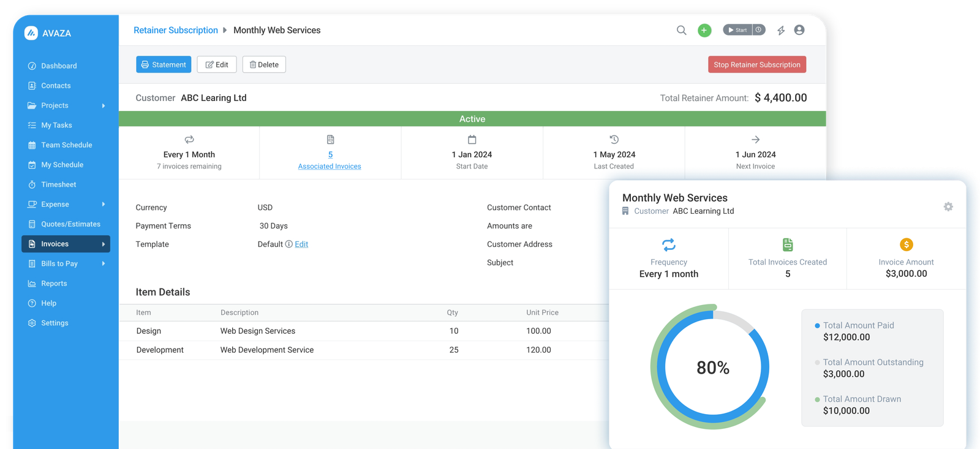Open Dashboard from the sidebar

(x=59, y=66)
